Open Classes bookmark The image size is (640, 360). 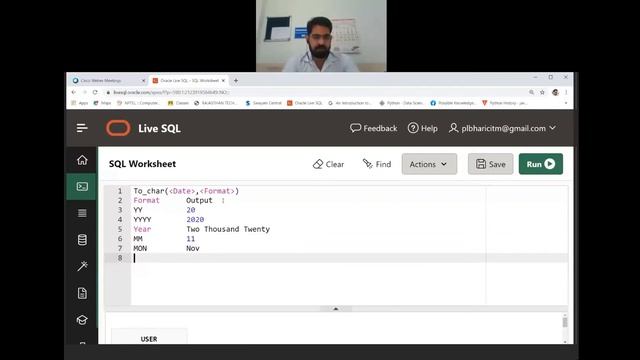(178, 103)
